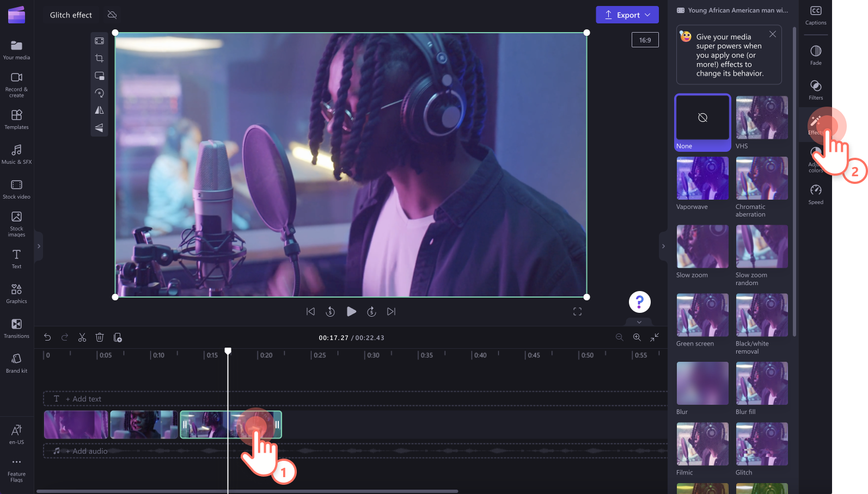Flip the clip horizontally

tap(99, 110)
